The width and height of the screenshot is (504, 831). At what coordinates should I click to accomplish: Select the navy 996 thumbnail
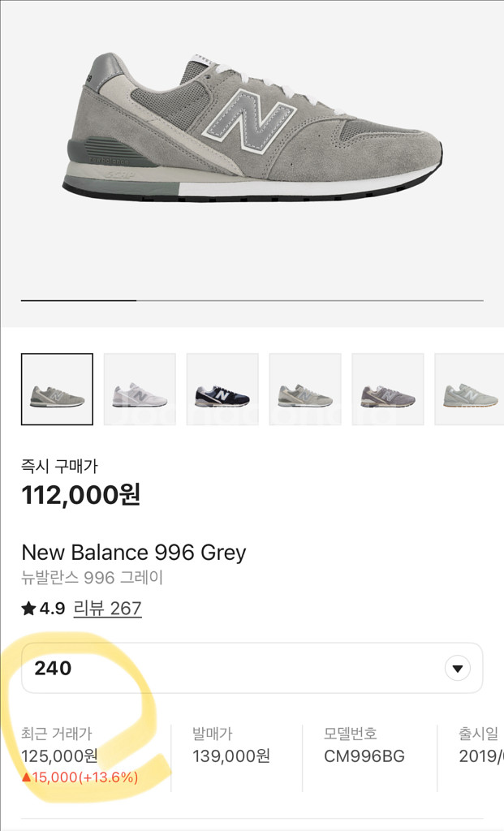click(x=222, y=390)
